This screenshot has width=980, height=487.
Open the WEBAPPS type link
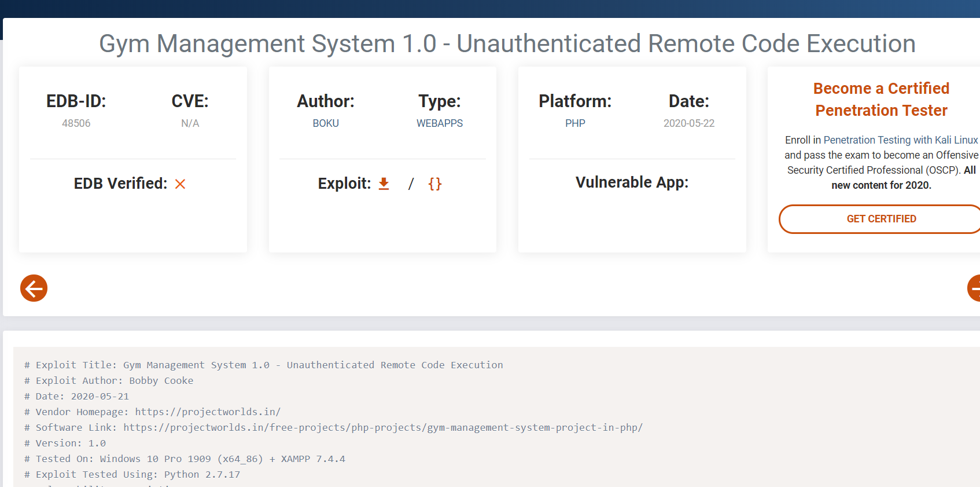click(x=440, y=123)
